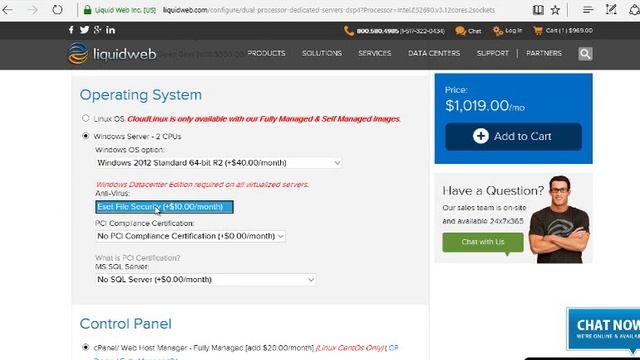This screenshot has width=640, height=360.
Task: Select cPanel/Web Host Manager radio option
Action: click(85, 347)
